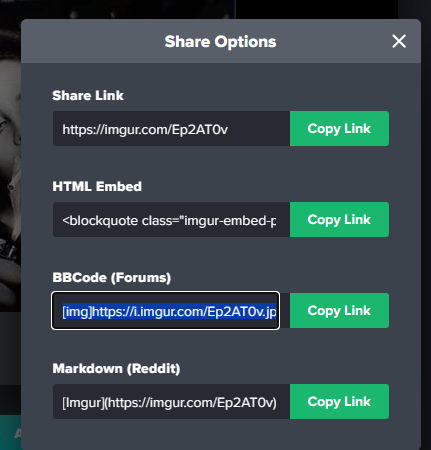Copy the imgur Share Link
The image size is (431, 450).
coord(339,128)
